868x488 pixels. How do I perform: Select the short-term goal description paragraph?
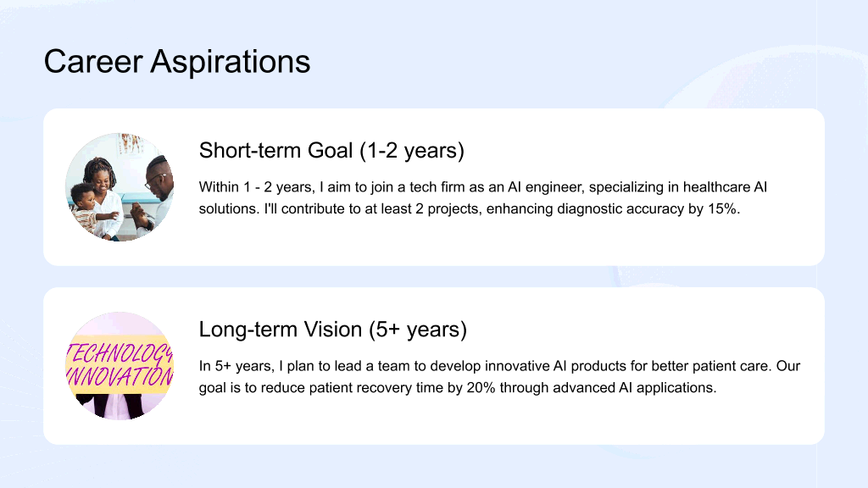[x=482, y=198]
